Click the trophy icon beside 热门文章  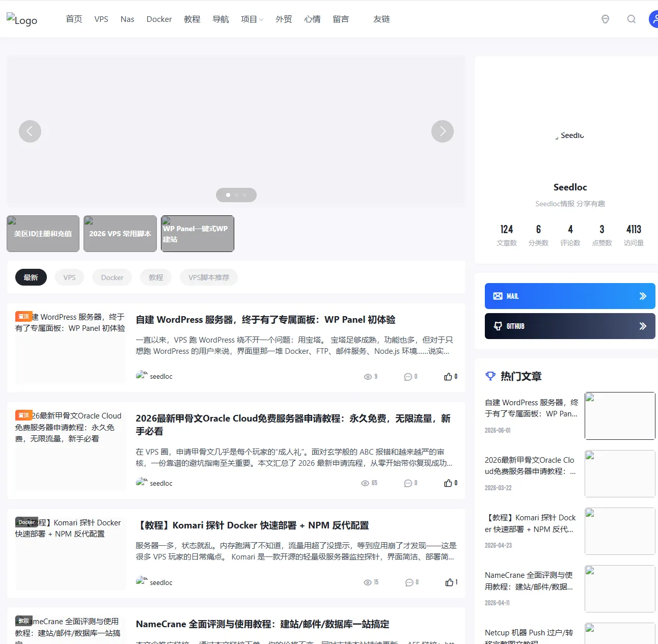[x=490, y=376]
